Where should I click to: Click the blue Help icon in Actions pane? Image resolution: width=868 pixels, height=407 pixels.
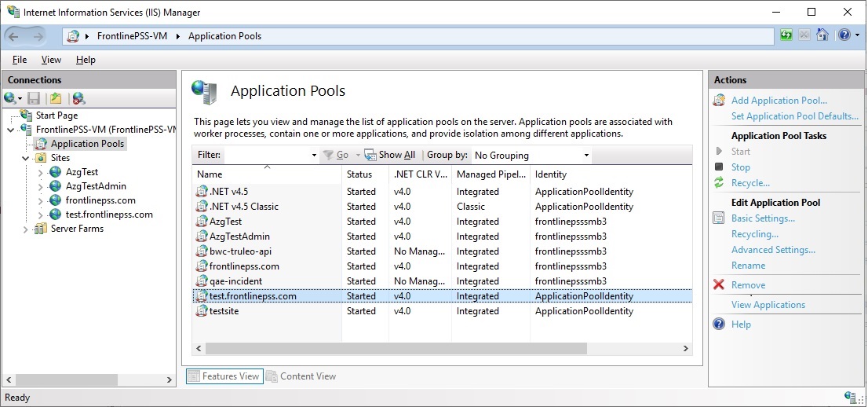[x=719, y=324]
